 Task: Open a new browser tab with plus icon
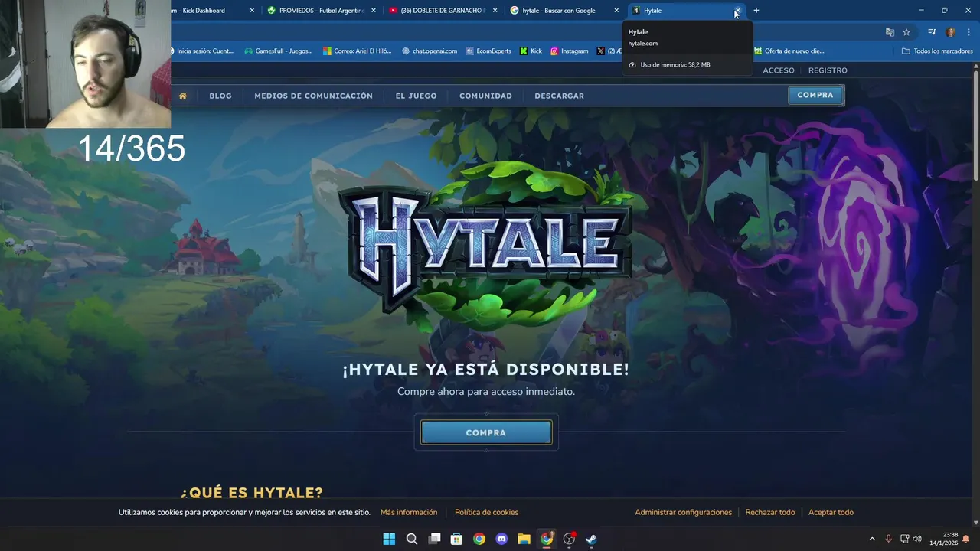click(756, 11)
